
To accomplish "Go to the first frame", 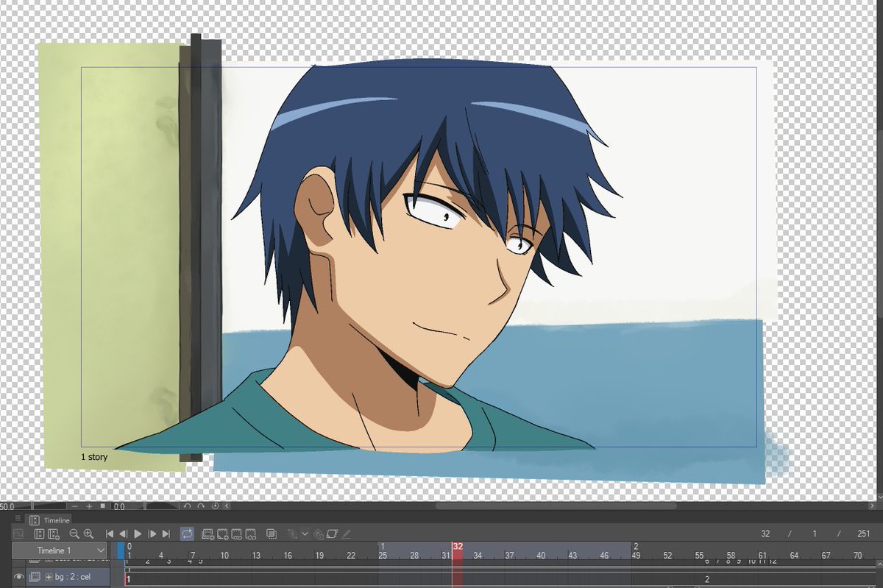I will point(110,534).
